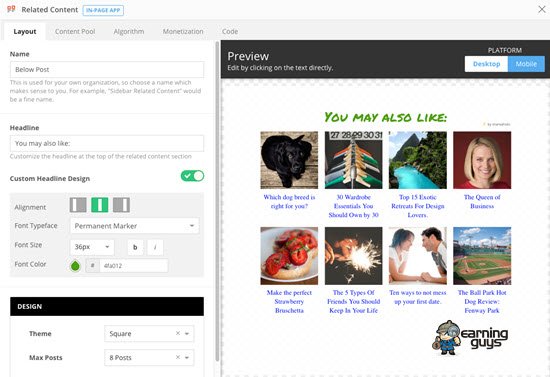Click the small 'by shareaholic' attribution
This screenshot has width=550, height=377.
coord(497,124)
